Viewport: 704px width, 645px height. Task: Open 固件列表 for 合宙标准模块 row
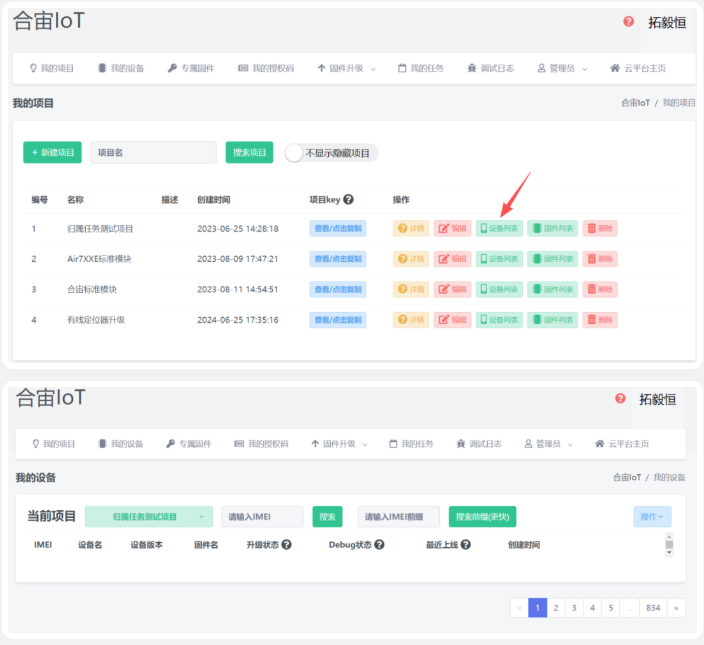coord(552,290)
